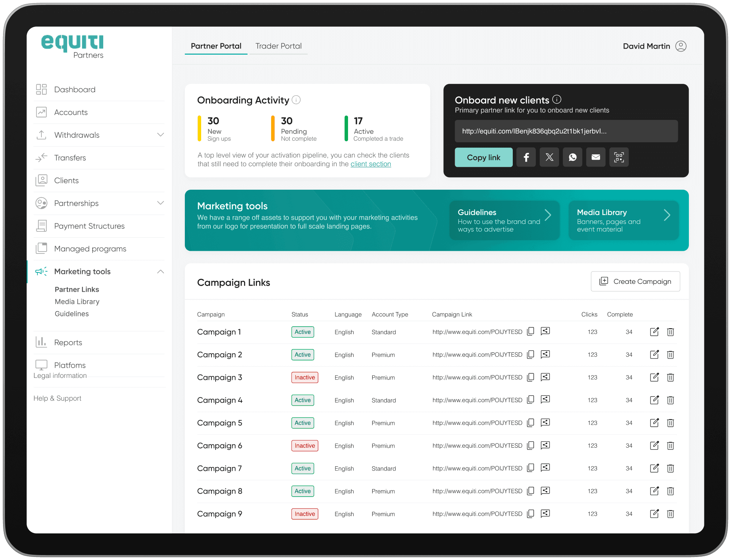The image size is (731, 560).
Task: Edit Campaign 3 with pencil icon
Action: (654, 377)
